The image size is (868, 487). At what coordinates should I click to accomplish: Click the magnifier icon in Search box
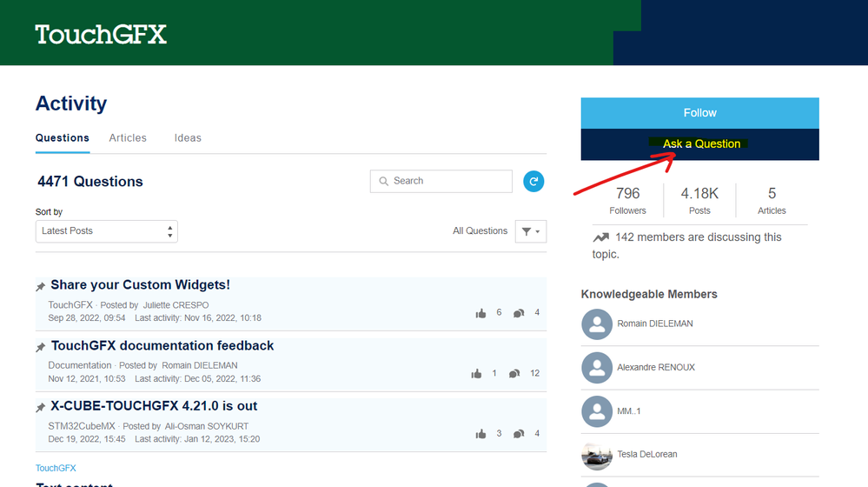click(x=383, y=181)
